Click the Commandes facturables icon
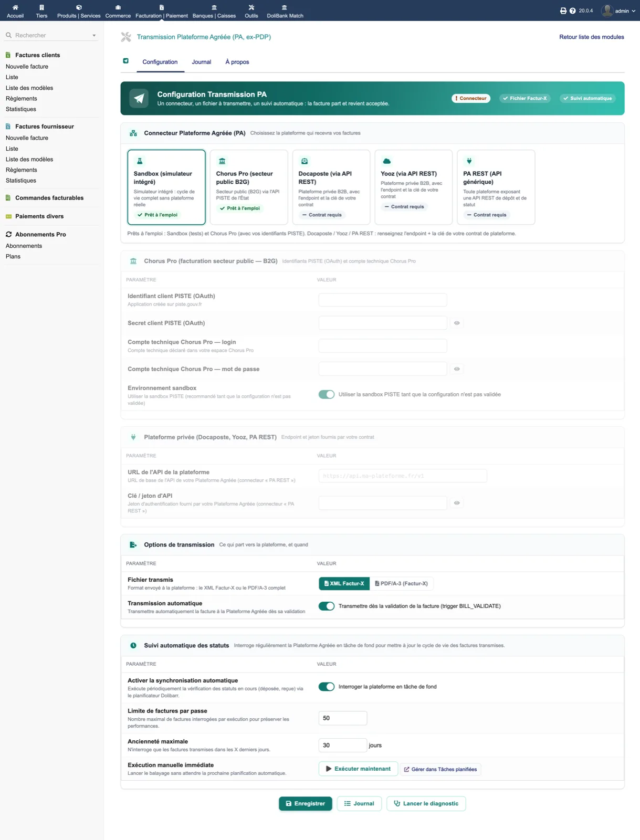Screen dimensions: 640x840 click(x=8, y=198)
